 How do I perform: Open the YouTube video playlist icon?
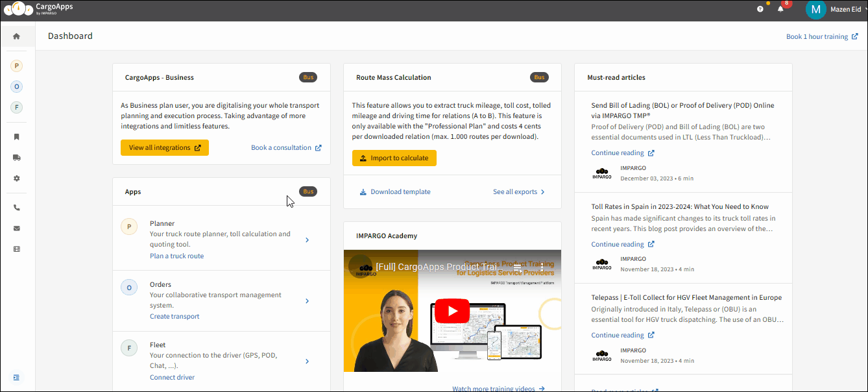pyautogui.click(x=518, y=267)
